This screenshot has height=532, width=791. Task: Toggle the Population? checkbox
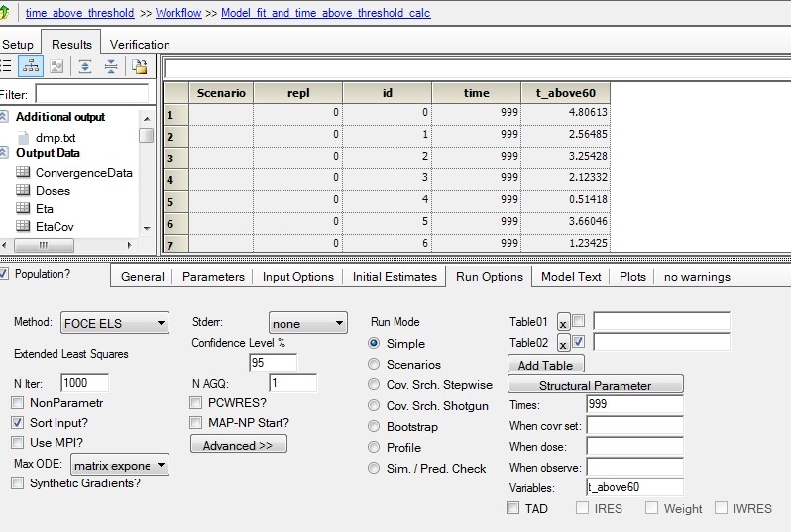pos(4,273)
